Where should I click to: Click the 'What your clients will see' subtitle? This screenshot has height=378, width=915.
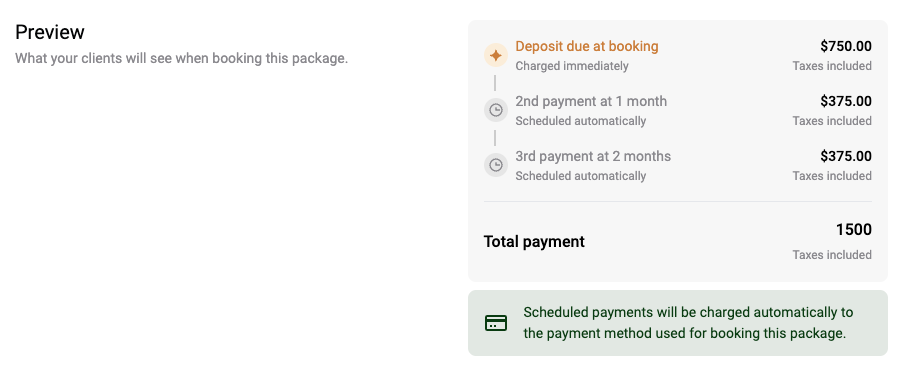pyautogui.click(x=181, y=59)
